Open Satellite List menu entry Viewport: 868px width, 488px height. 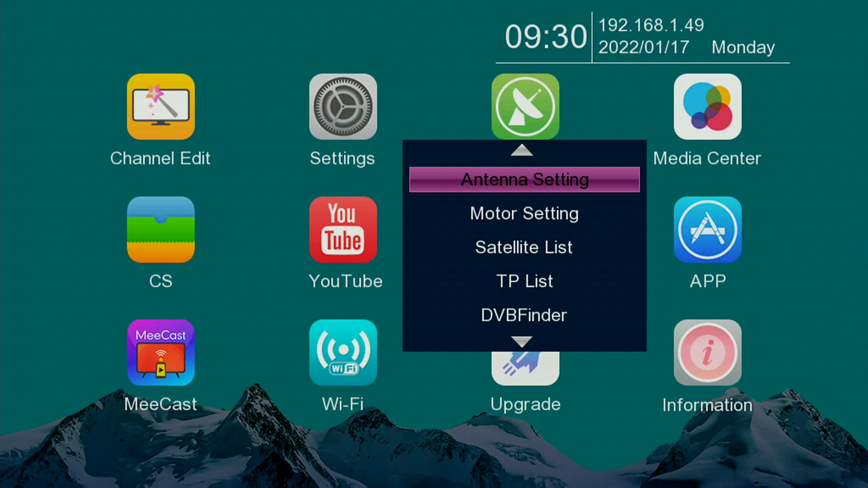click(524, 247)
